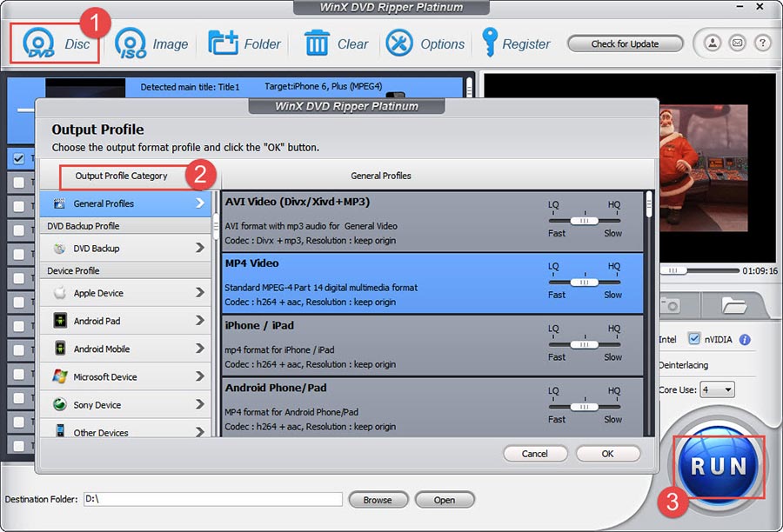Screen dimensions: 783x532
Task: Click the email envelope icon at top right
Action: pyautogui.click(x=738, y=43)
